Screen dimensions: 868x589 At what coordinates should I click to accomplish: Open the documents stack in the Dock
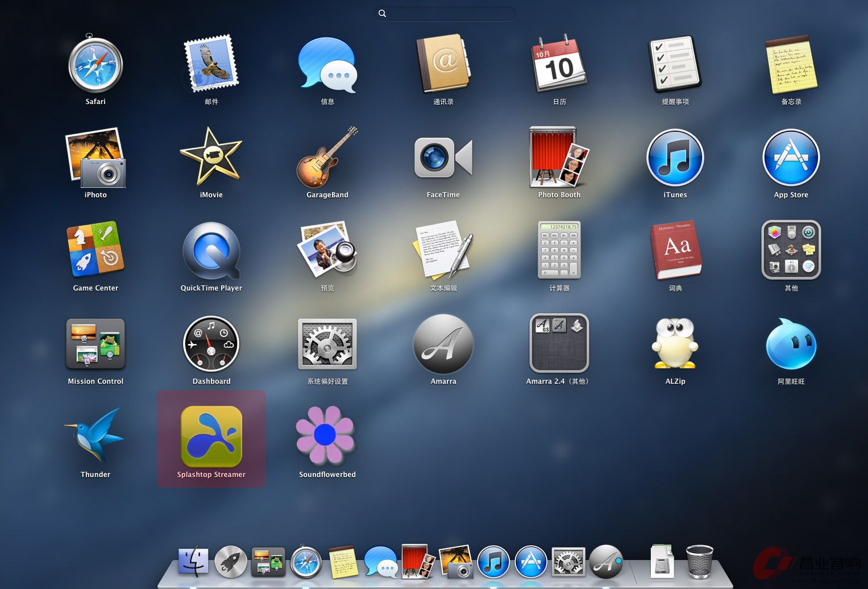point(662,562)
